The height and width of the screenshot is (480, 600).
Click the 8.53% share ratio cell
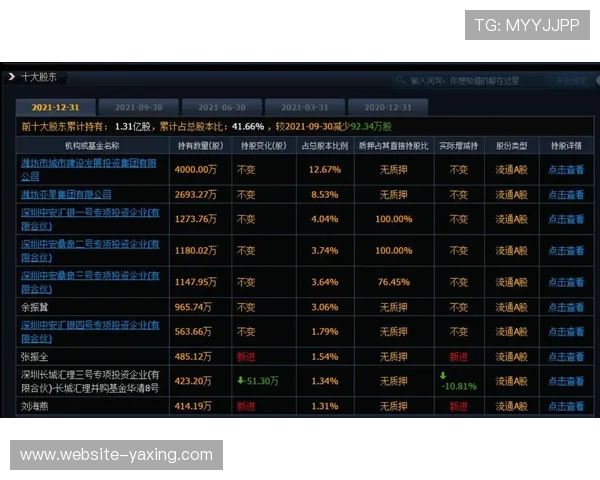tap(324, 194)
